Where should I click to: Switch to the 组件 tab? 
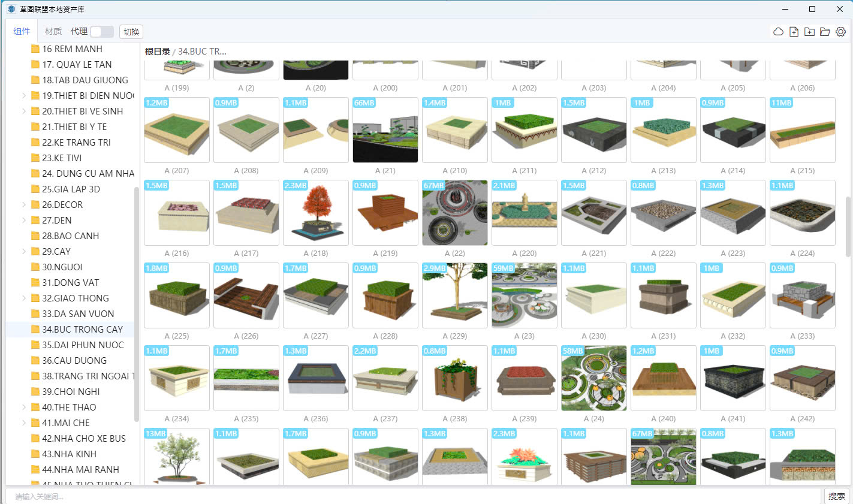pyautogui.click(x=22, y=31)
